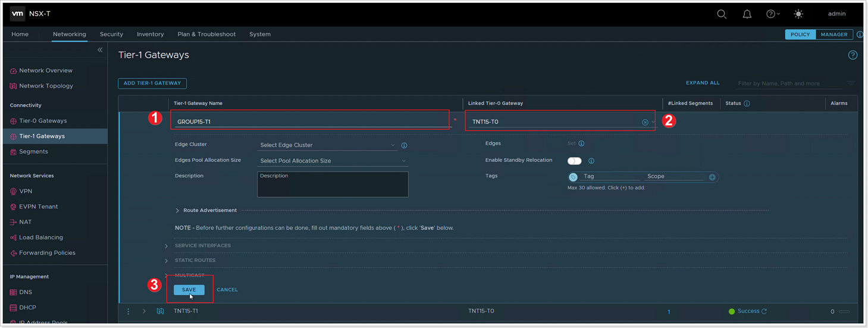
Task: Open VPN in sidebar
Action: pyautogui.click(x=26, y=191)
